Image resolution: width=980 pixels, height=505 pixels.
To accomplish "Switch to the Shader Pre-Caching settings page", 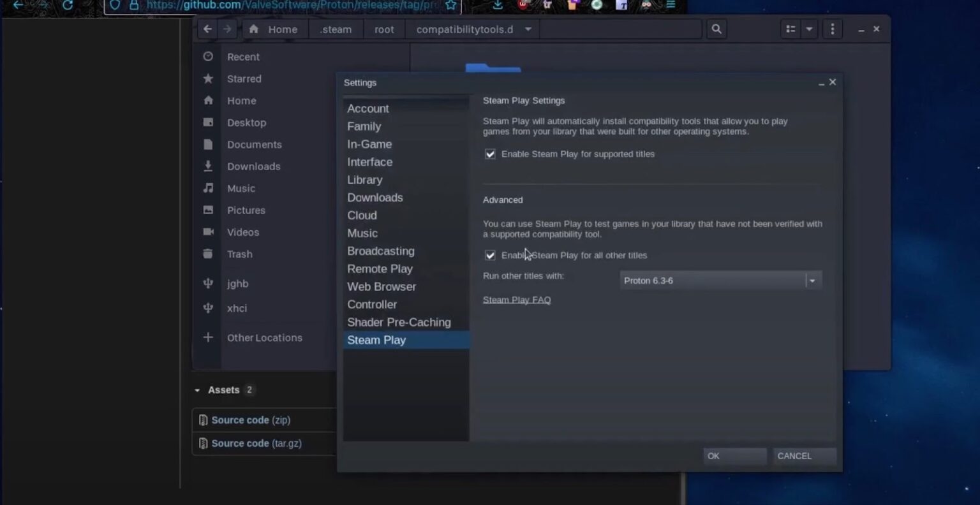I will (x=399, y=322).
